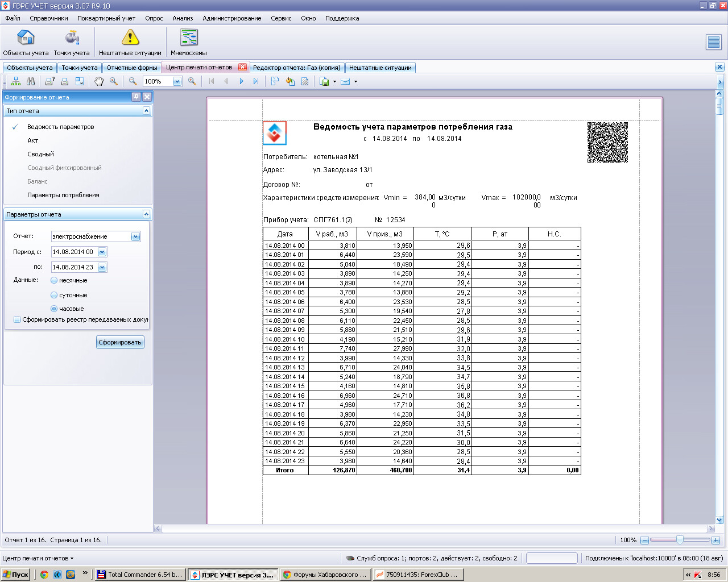Click zoom slider plus button
The image size is (728, 582).
click(715, 540)
